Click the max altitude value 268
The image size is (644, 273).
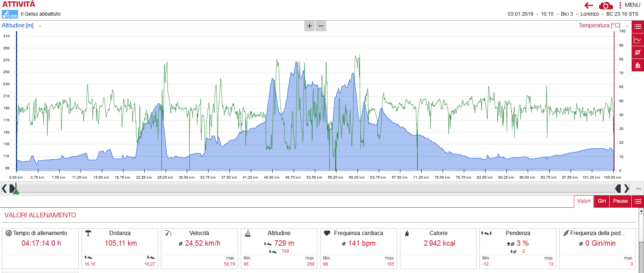click(311, 264)
